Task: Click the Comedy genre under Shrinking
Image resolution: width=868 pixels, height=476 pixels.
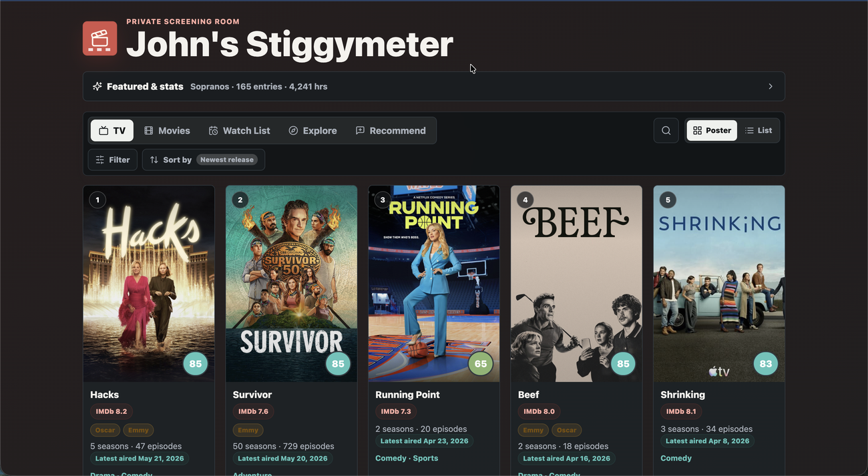Action: [676, 459]
